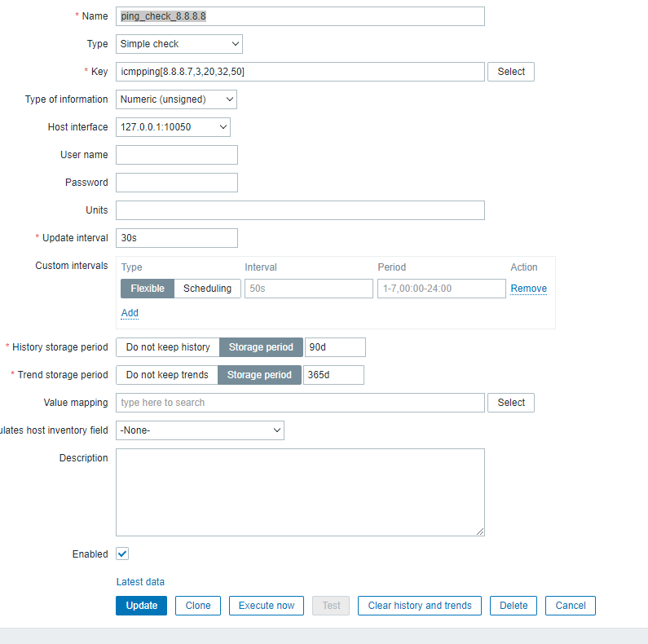Viewport: 648px width, 644px height.
Task: Expand the Type of information dropdown
Action: point(176,99)
